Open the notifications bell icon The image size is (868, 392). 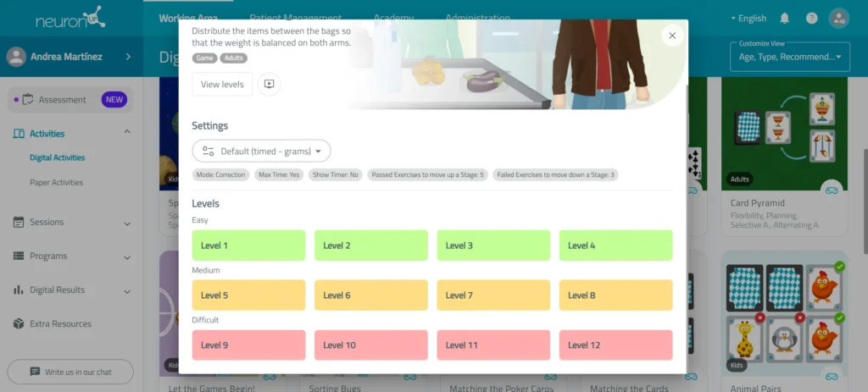(x=784, y=19)
